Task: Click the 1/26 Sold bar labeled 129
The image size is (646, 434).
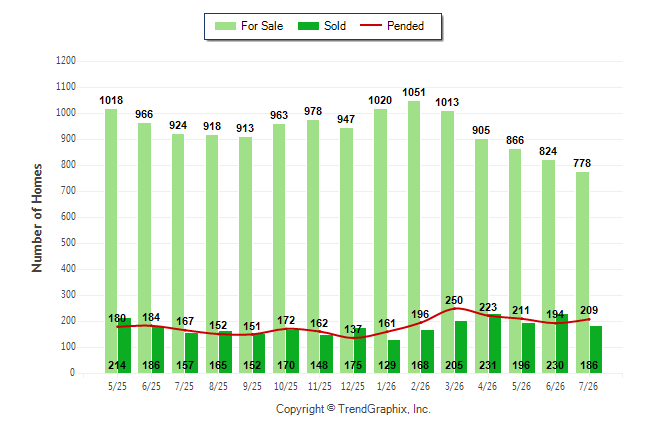Action: click(394, 357)
